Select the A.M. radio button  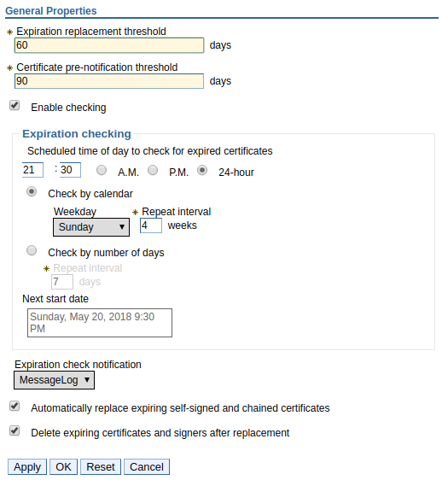click(x=102, y=170)
